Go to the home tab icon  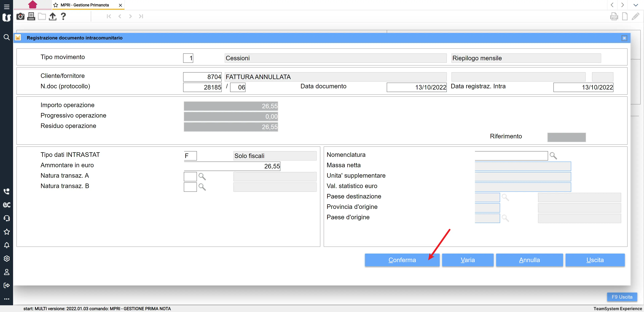point(33,5)
